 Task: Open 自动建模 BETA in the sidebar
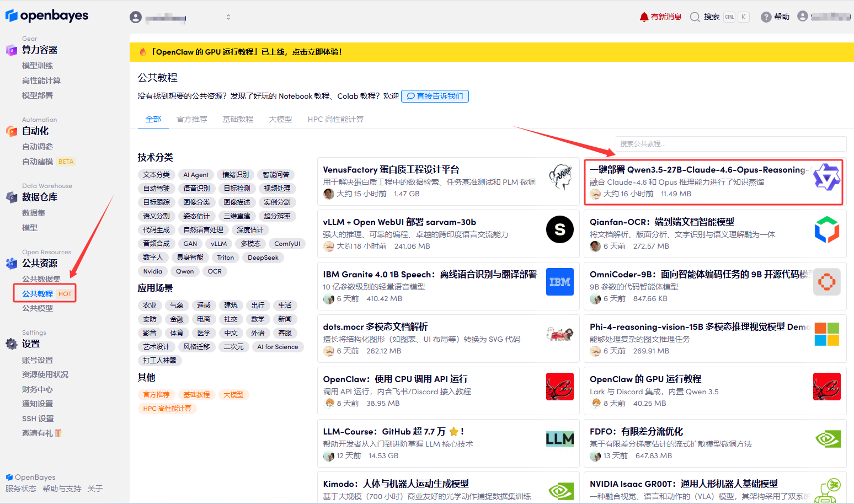coord(48,162)
